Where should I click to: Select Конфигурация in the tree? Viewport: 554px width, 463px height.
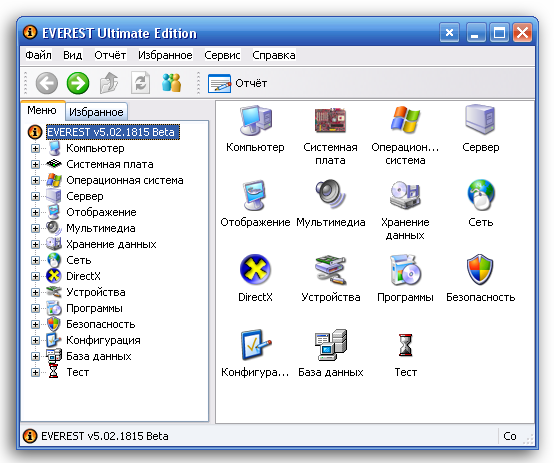(103, 340)
